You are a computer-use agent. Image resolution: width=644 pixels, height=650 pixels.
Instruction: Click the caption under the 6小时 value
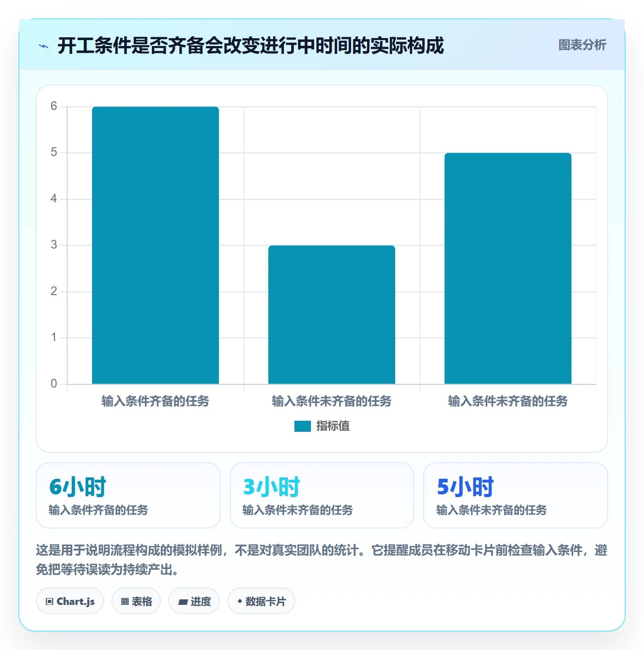point(98,510)
